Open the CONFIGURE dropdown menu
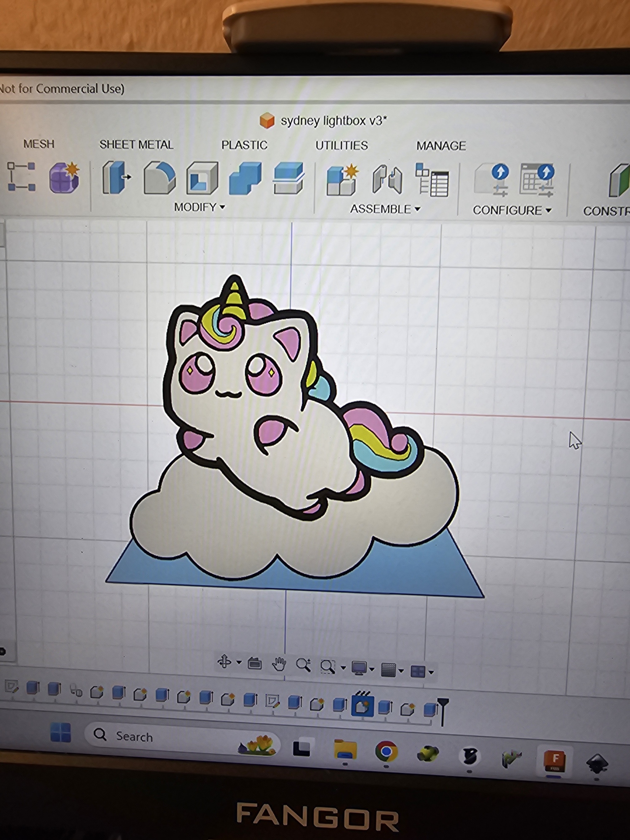Image resolution: width=630 pixels, height=840 pixels. pyautogui.click(x=512, y=210)
